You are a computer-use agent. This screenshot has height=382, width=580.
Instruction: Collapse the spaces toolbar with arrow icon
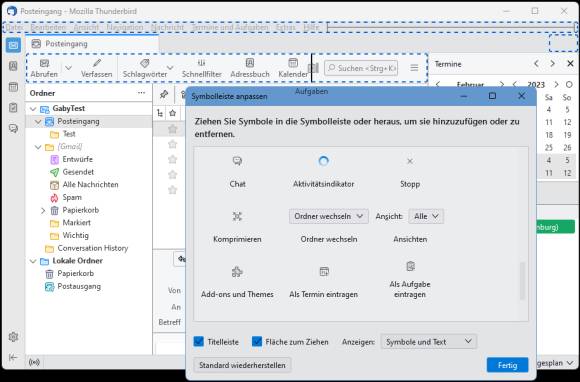pos(13,357)
